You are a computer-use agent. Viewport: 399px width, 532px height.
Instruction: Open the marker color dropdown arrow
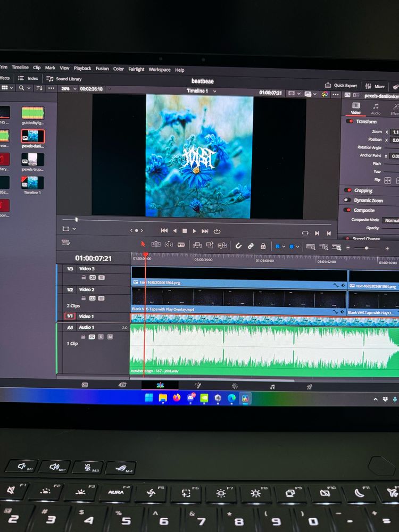coord(297,247)
